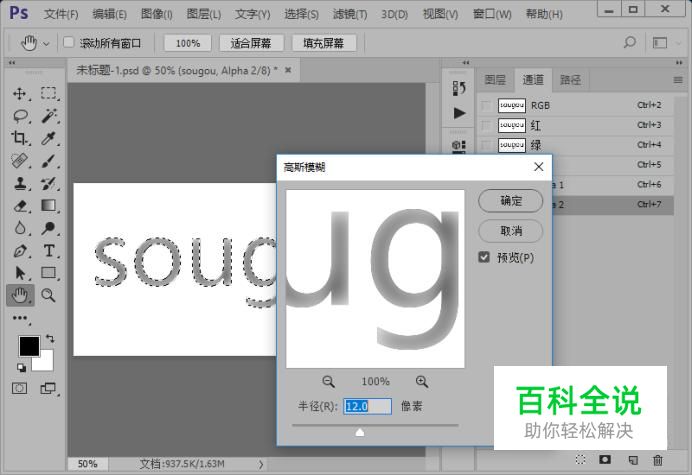Screen dimensions: 692x475
Task: Select the Zoom tool in toolbox
Action: (49, 295)
